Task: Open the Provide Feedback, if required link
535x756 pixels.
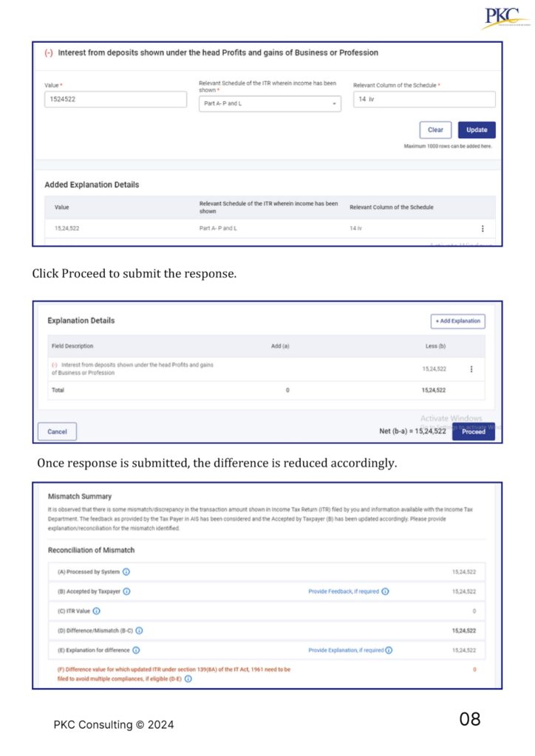Action: coord(344,591)
